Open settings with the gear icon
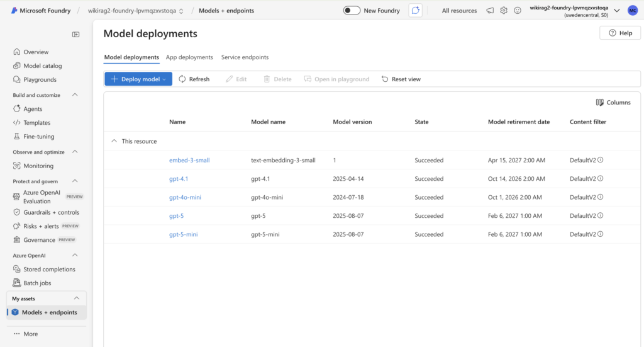This screenshot has height=347, width=644. pos(504,11)
